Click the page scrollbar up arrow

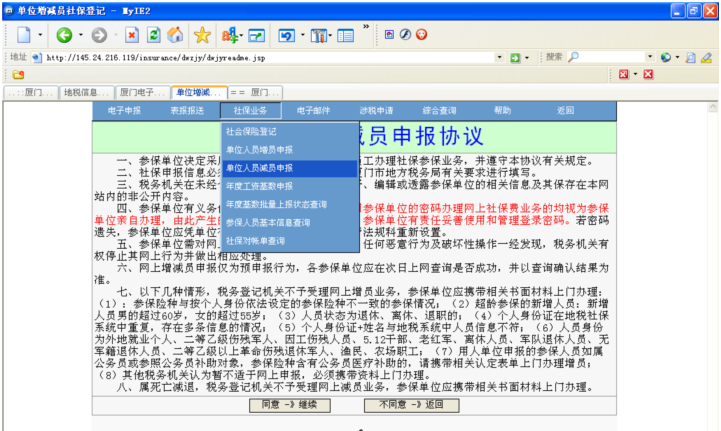coord(713,108)
